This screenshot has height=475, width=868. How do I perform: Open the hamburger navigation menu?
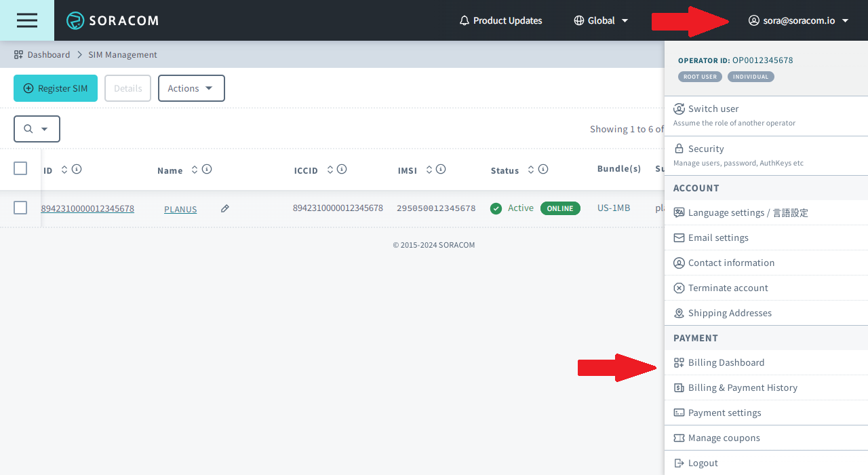(x=27, y=20)
